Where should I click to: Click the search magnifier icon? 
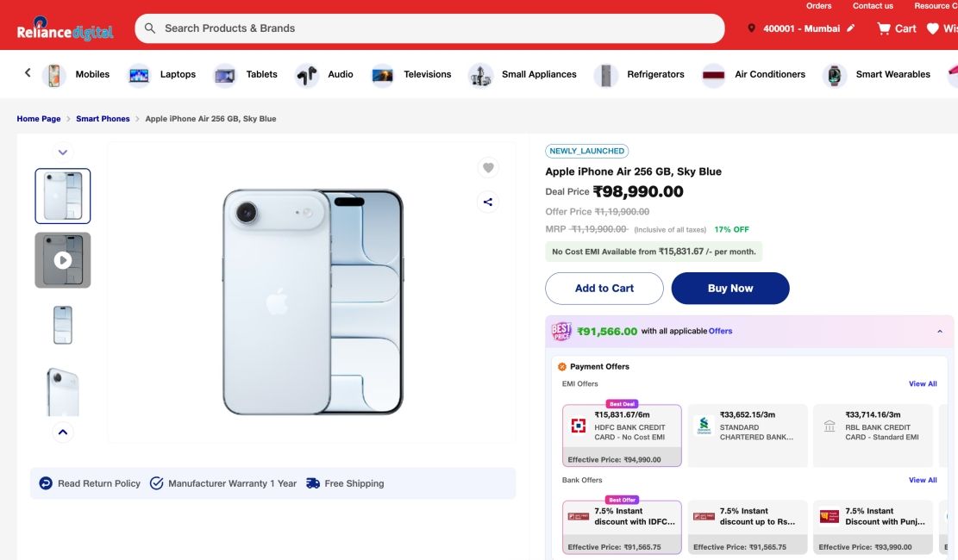click(x=150, y=28)
